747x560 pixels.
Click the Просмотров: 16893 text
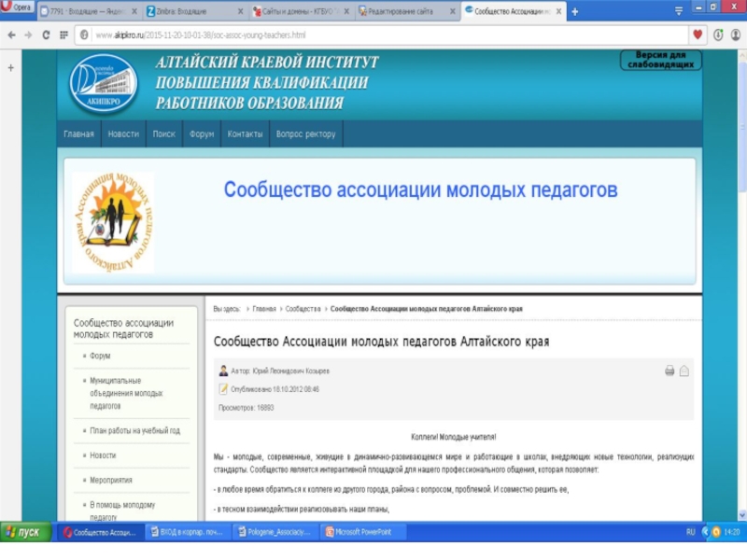[x=246, y=408]
